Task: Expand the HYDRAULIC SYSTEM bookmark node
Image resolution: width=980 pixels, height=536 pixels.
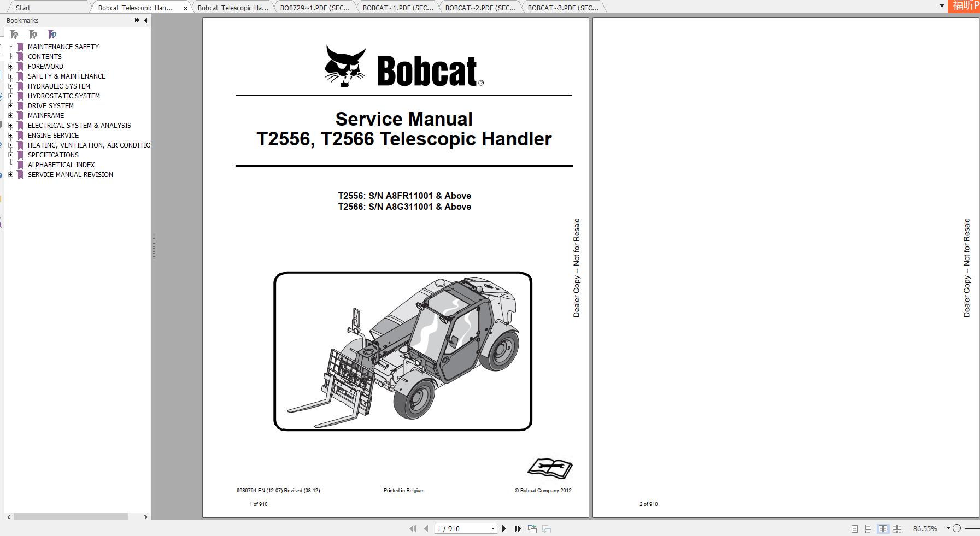Action: pos(12,86)
